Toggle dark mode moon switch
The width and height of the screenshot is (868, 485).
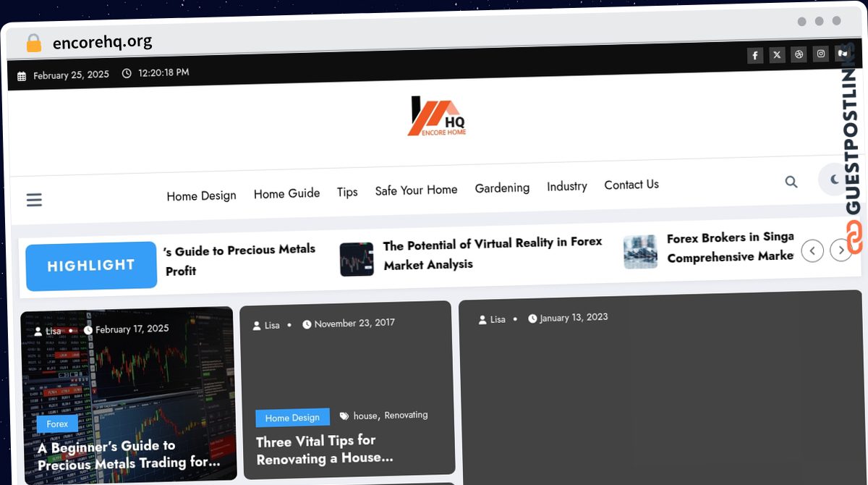834,180
